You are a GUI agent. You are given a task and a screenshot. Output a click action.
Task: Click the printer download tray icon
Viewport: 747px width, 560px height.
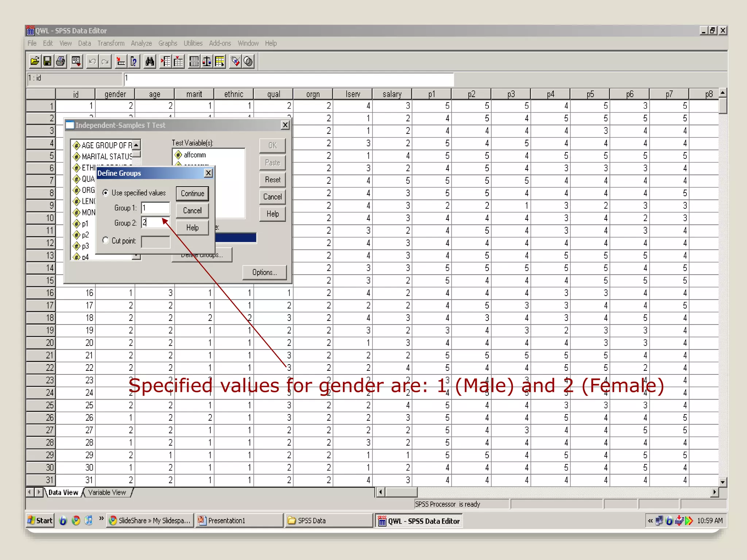pyautogui.click(x=679, y=521)
